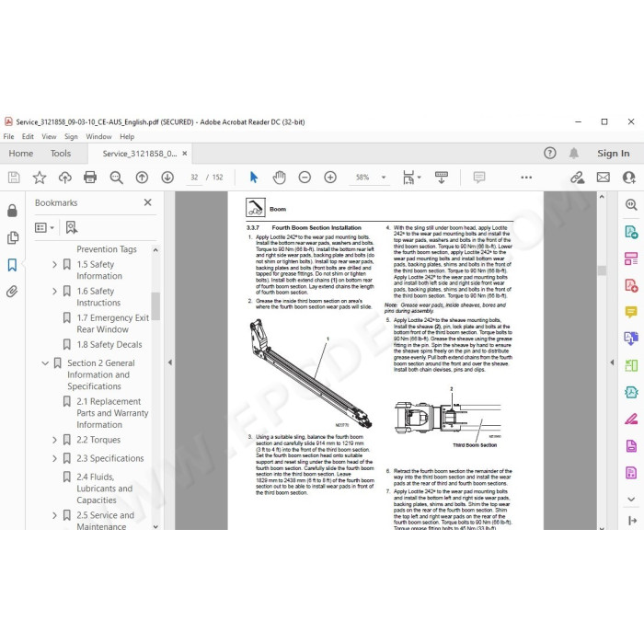
Task: Click the page number input field
Action: pos(194,178)
